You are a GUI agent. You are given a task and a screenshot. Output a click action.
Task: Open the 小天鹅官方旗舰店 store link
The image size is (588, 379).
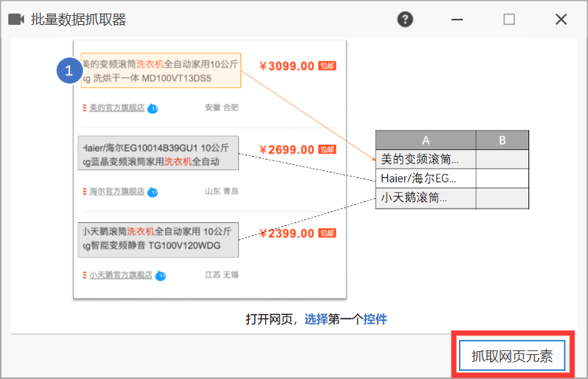point(121,275)
